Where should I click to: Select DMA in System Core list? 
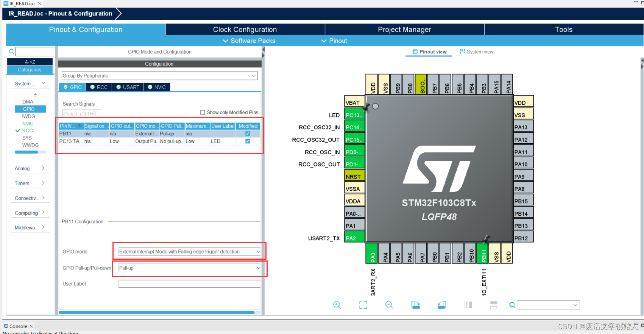[x=28, y=102]
